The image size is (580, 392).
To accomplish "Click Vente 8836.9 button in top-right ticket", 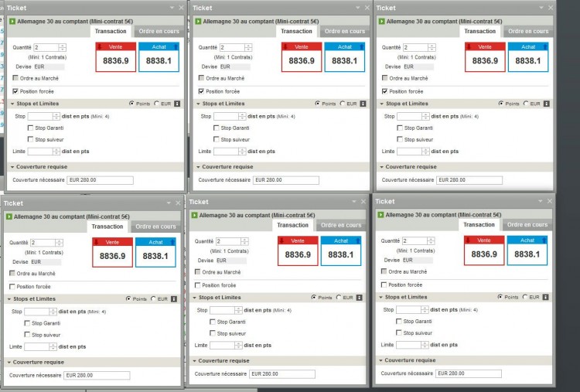I will 485,57.
